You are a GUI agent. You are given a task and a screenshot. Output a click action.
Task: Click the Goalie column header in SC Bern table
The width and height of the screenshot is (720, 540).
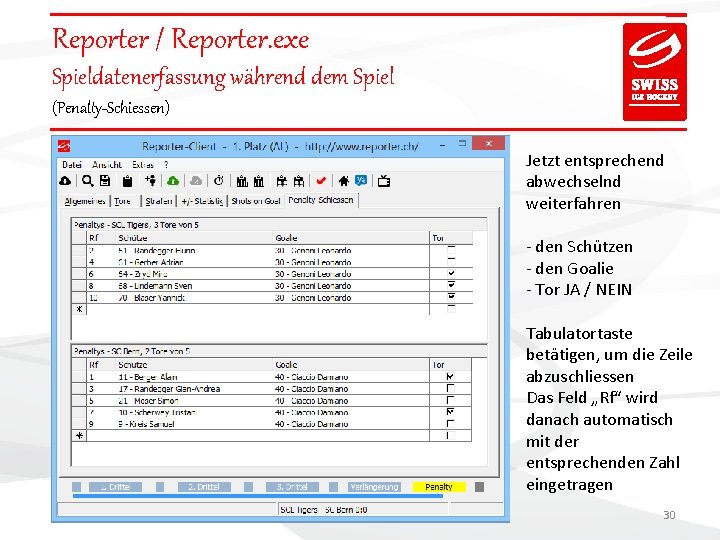(x=351, y=365)
